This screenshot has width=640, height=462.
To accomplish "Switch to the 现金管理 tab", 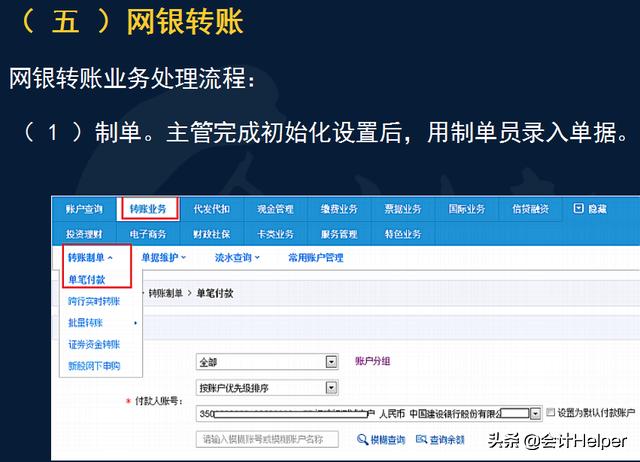I will pyautogui.click(x=275, y=209).
